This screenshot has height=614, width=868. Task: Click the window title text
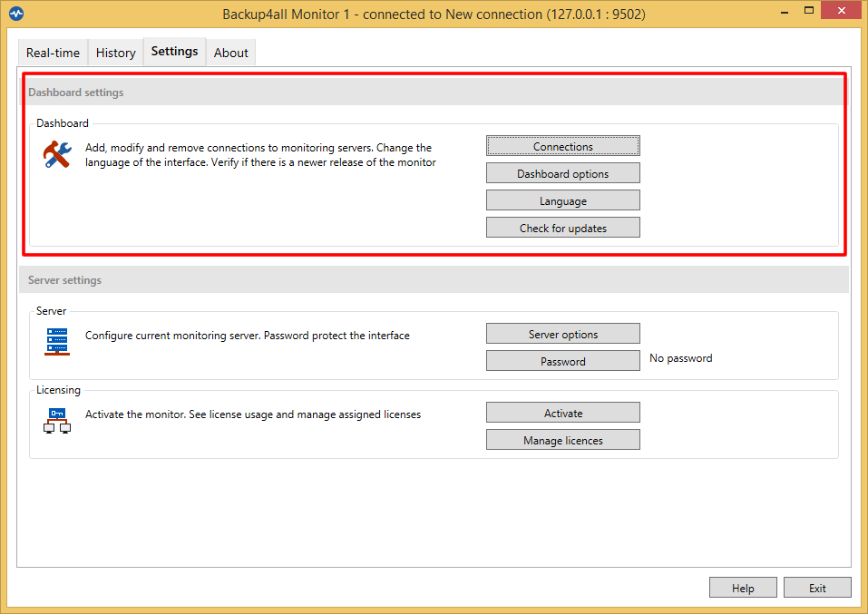coord(434,14)
